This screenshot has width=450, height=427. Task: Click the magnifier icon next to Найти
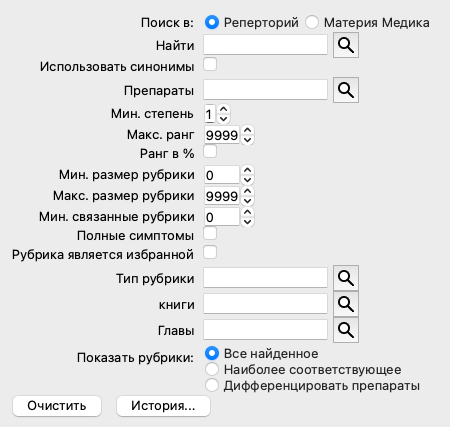pos(346,45)
